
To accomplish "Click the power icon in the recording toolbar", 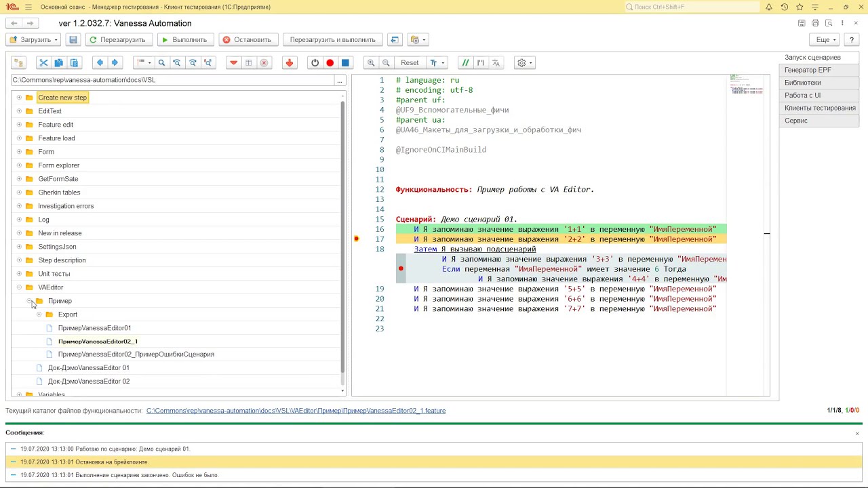I will (315, 63).
